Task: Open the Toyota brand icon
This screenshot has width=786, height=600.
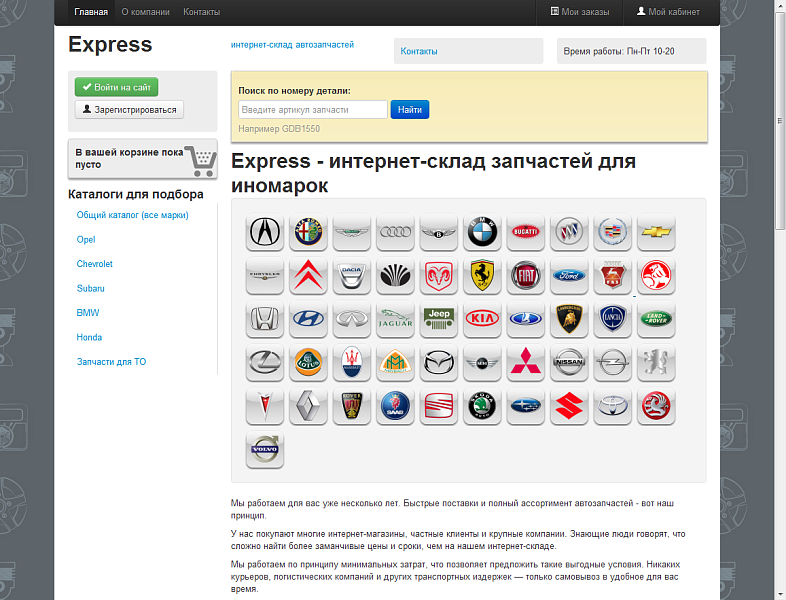Action: click(x=612, y=406)
